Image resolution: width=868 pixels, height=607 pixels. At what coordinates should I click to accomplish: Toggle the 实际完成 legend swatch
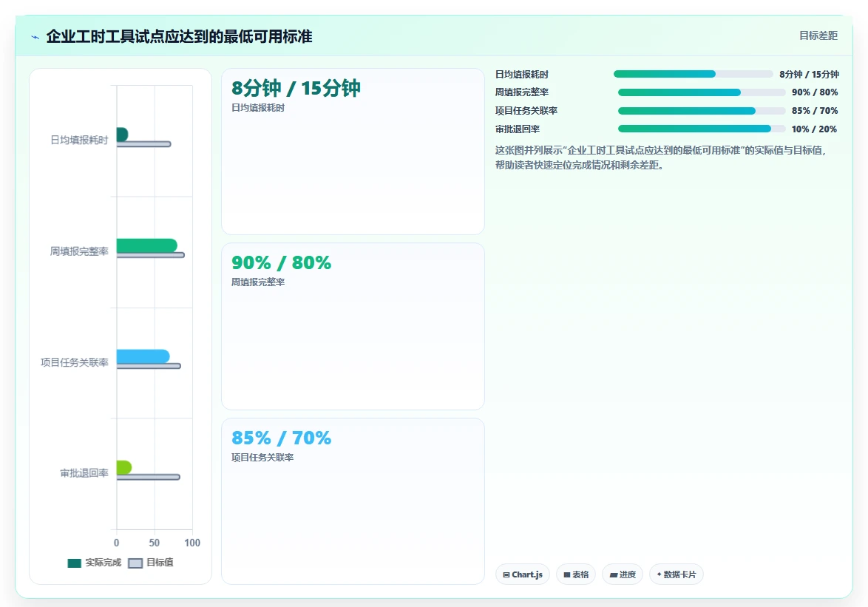74,563
